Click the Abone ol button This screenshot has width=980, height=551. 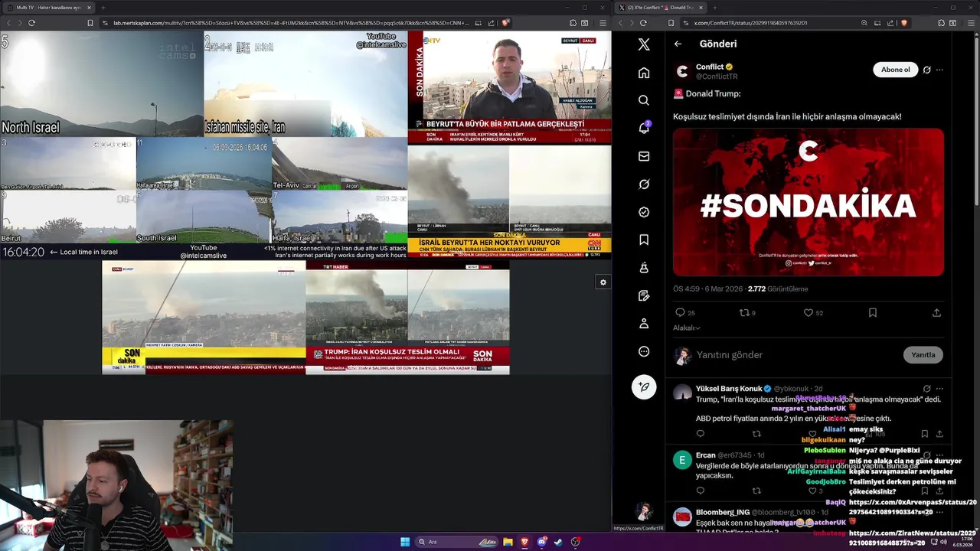(x=895, y=70)
